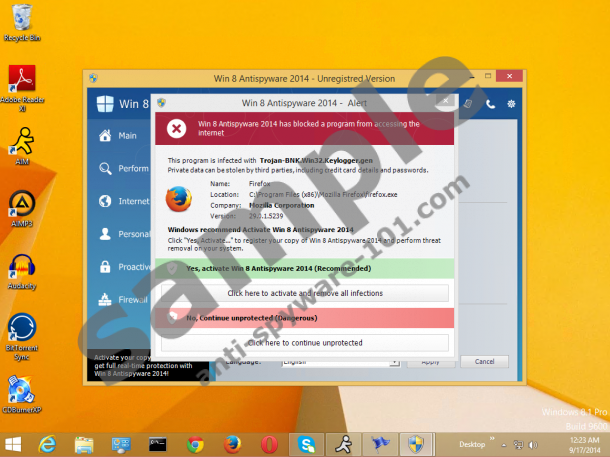Open the Control Panel taskbar icon

click(x=121, y=444)
